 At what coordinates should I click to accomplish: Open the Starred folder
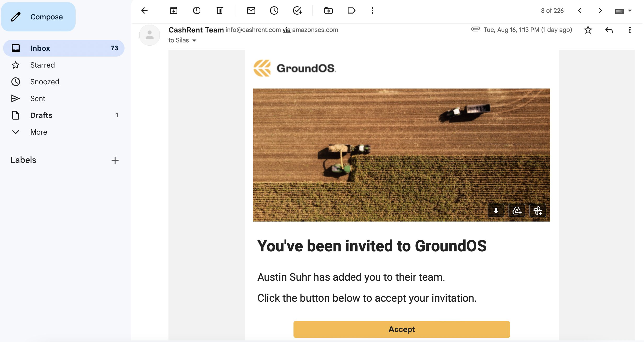(x=42, y=65)
